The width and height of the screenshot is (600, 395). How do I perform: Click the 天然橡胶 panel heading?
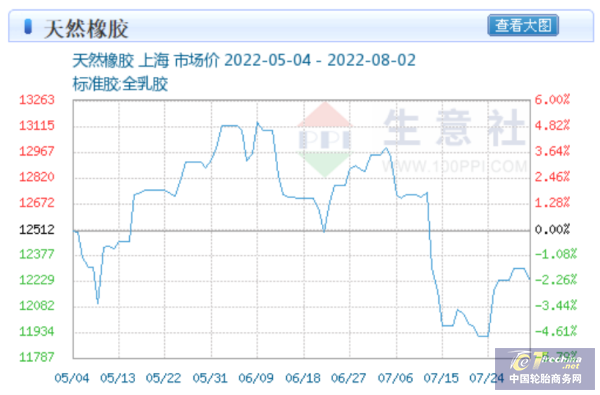[x=86, y=29]
